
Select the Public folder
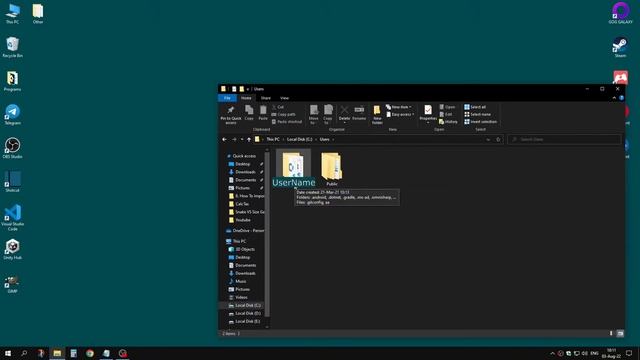331,169
